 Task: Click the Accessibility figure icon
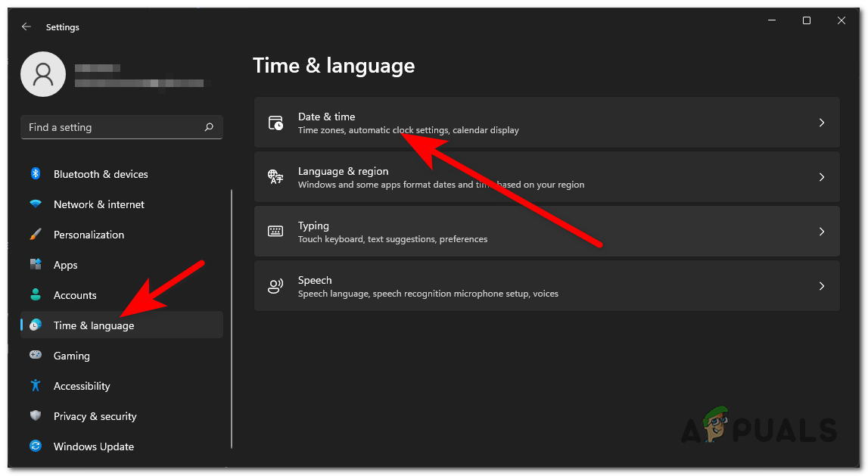click(36, 386)
